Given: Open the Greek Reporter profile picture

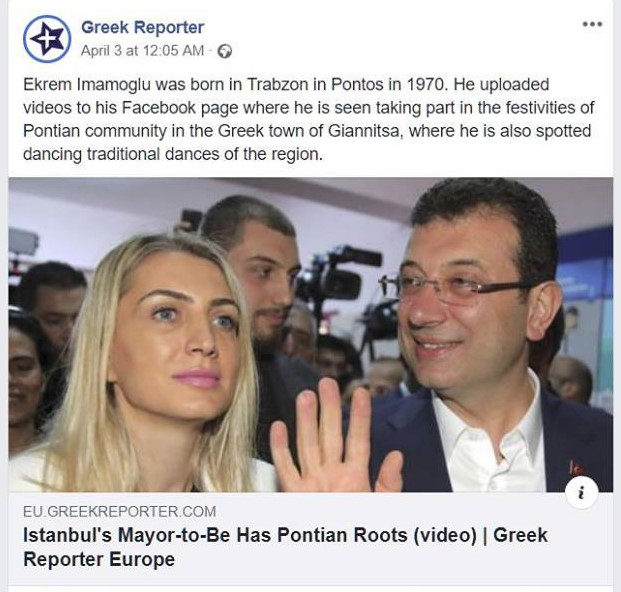Looking at the screenshot, I should coord(47,39).
